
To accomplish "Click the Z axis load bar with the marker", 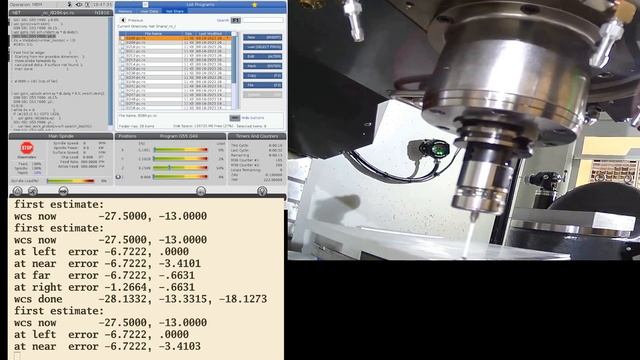I will [x=180, y=168].
